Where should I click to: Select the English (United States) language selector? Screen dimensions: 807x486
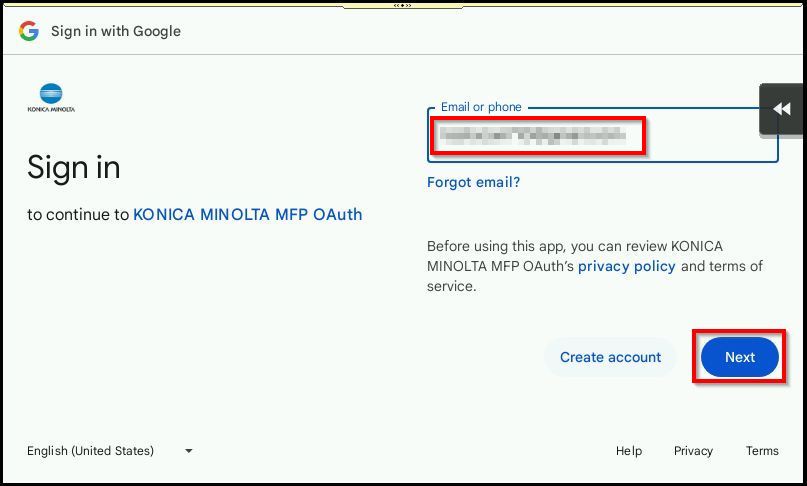click(91, 451)
